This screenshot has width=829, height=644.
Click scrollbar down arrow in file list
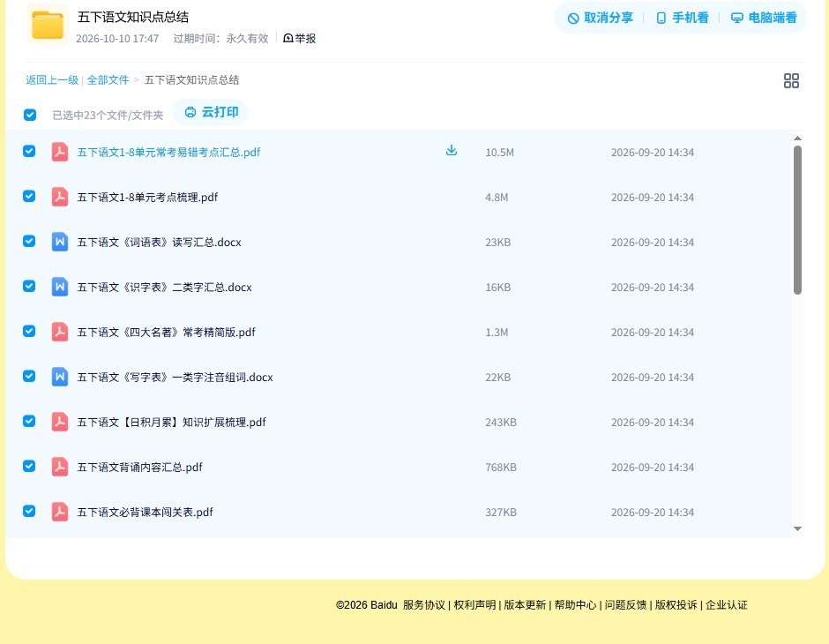[797, 528]
